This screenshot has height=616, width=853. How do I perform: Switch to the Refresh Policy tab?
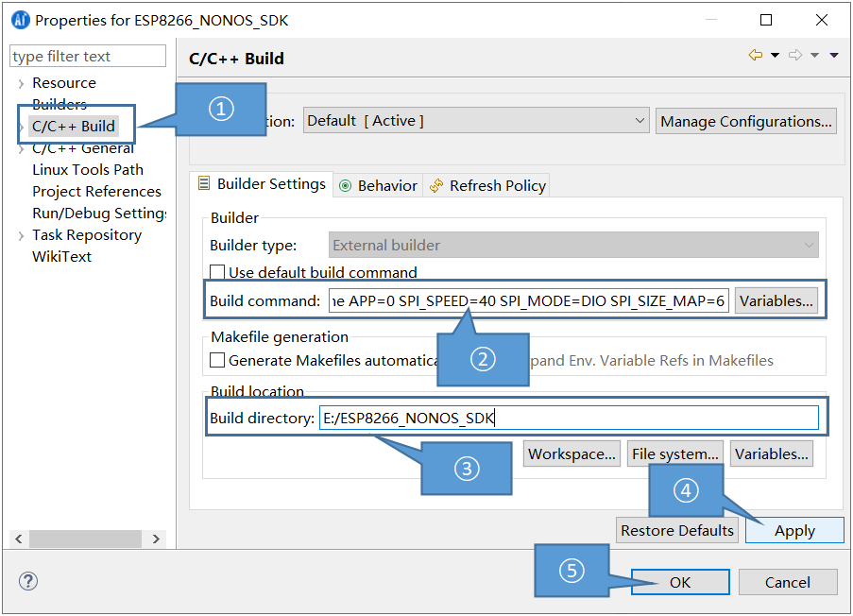[x=486, y=186]
